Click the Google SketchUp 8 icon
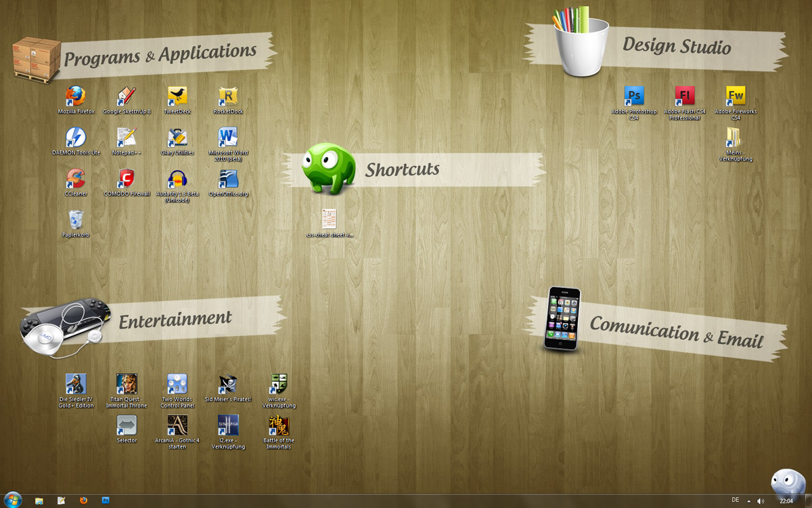 [127, 96]
